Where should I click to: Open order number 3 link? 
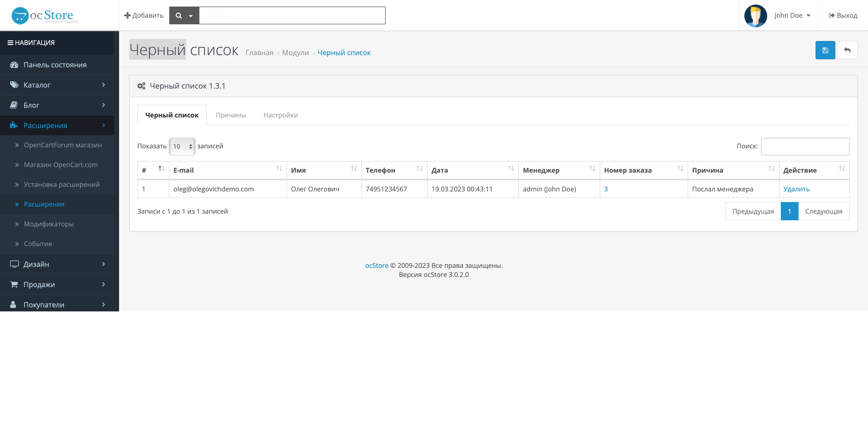click(x=606, y=189)
